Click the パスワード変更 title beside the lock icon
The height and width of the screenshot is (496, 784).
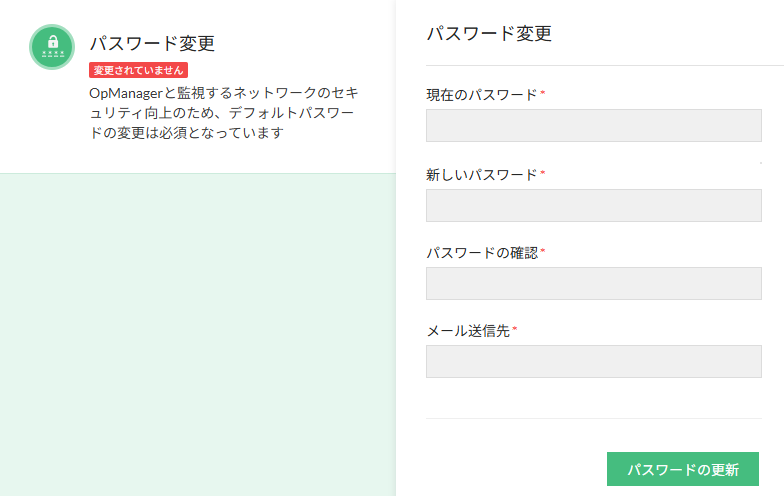click(x=152, y=43)
